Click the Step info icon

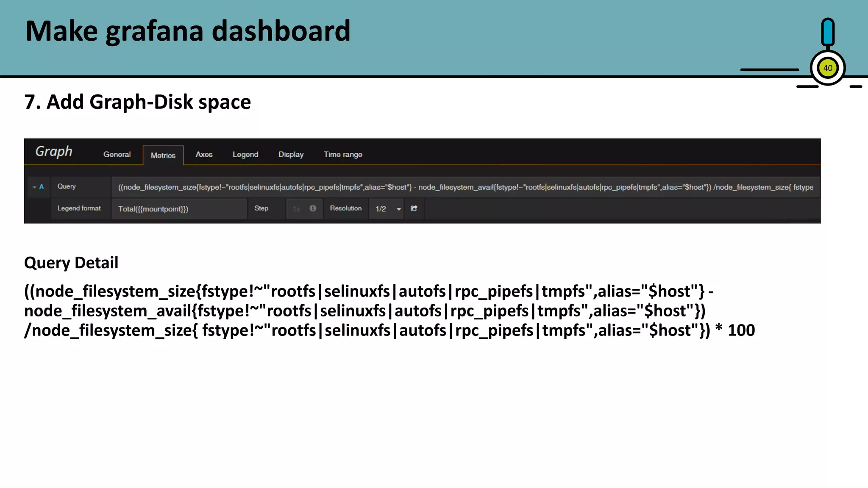[313, 208]
